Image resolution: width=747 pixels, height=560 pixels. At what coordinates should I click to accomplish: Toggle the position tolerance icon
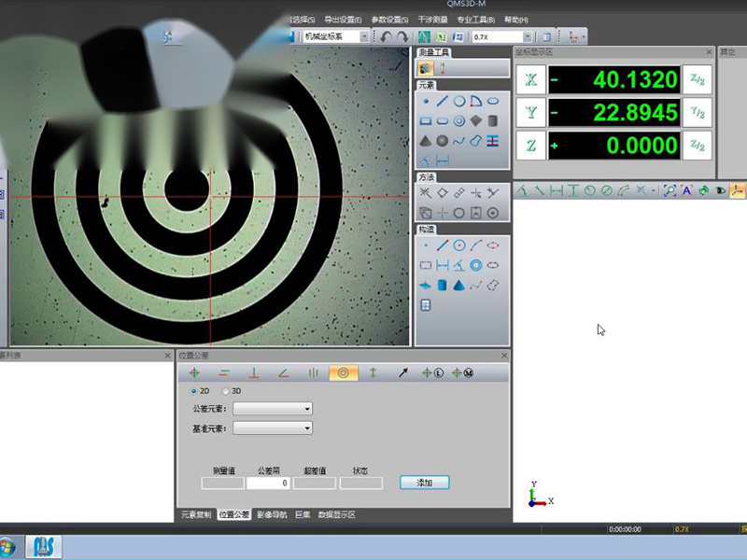click(194, 372)
